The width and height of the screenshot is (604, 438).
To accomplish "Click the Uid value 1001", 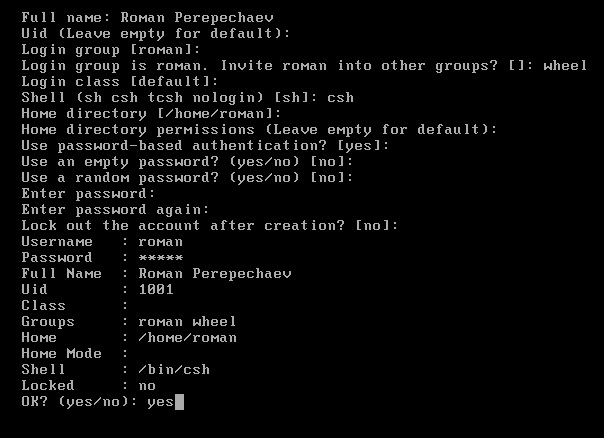I will coord(156,290).
